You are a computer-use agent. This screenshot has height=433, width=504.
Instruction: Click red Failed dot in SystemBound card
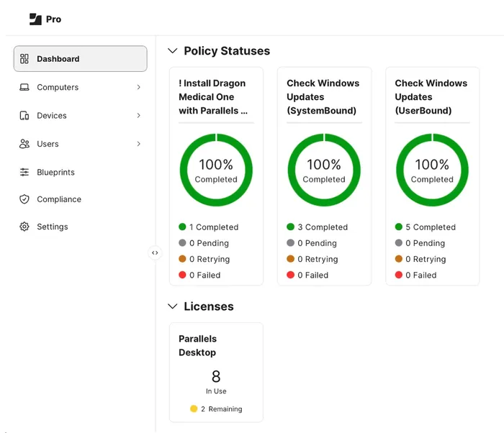(x=291, y=275)
